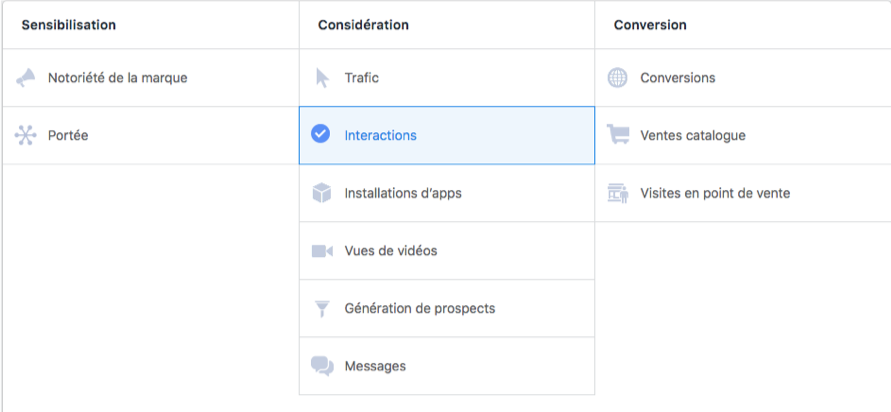Screen dimensions: 891x412
Task: Click the video camera icon
Action: click(322, 251)
